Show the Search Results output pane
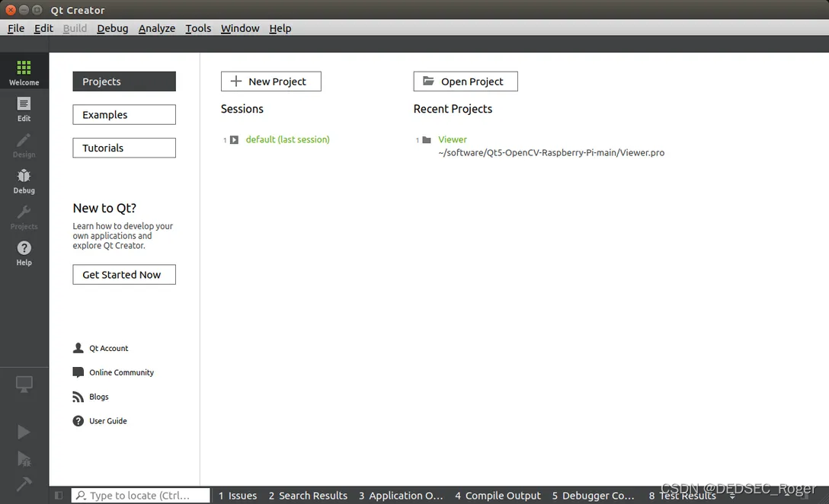The height and width of the screenshot is (504, 829). [x=308, y=496]
